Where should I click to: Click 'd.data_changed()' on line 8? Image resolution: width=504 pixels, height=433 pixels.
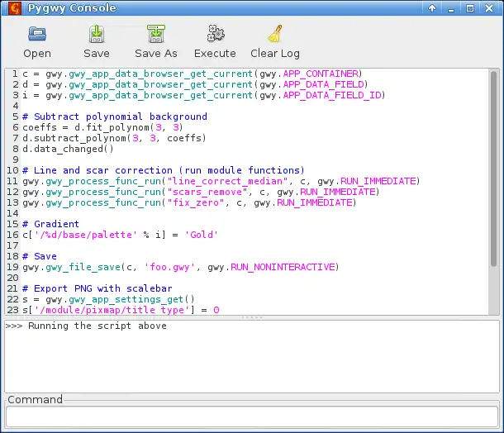[68, 149]
